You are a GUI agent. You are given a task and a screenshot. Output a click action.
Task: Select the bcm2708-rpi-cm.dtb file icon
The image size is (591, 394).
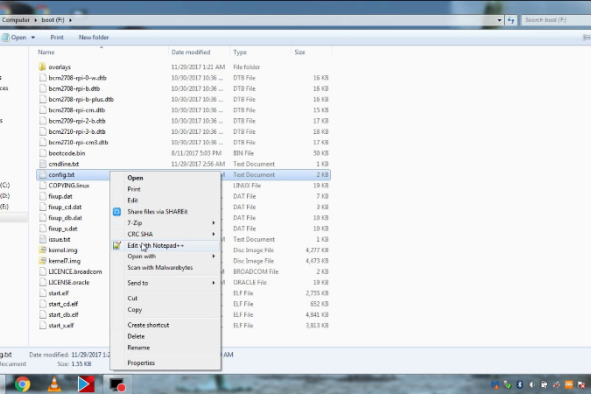pyautogui.click(x=43, y=110)
